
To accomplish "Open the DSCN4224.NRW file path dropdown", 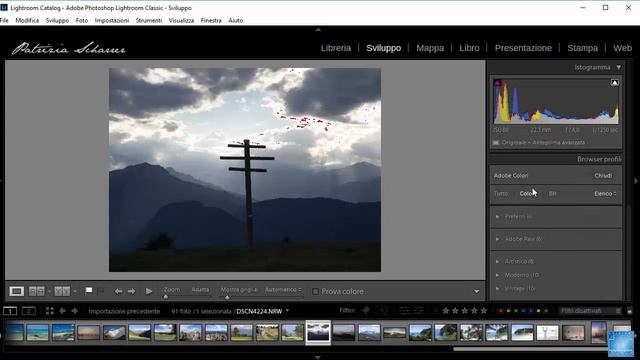I will (x=287, y=311).
